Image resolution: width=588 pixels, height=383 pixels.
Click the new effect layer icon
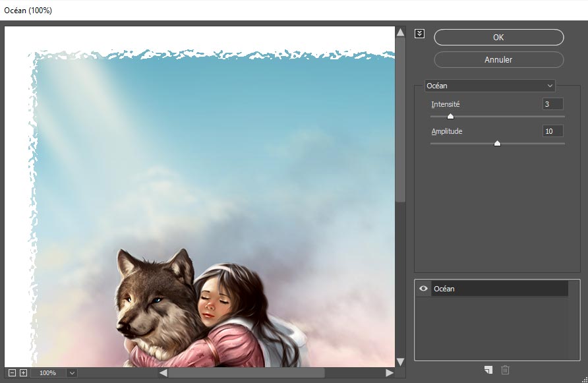[488, 370]
